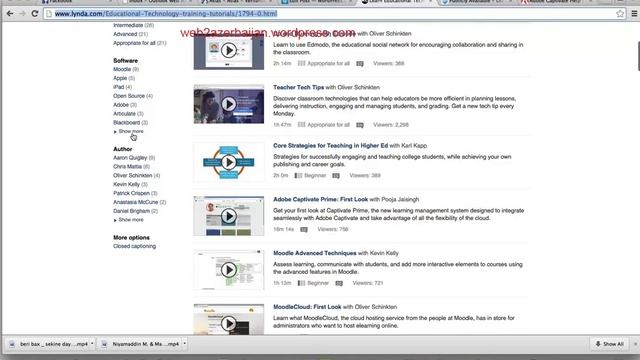This screenshot has height=360, width=640.
Task: Play the Moodle Advanced Techniques video
Action: (229, 270)
